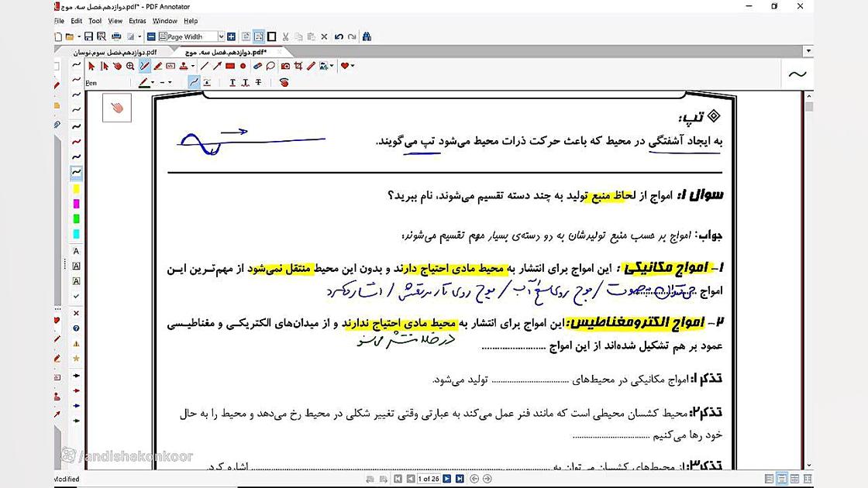Open the View menu

[x=115, y=21]
